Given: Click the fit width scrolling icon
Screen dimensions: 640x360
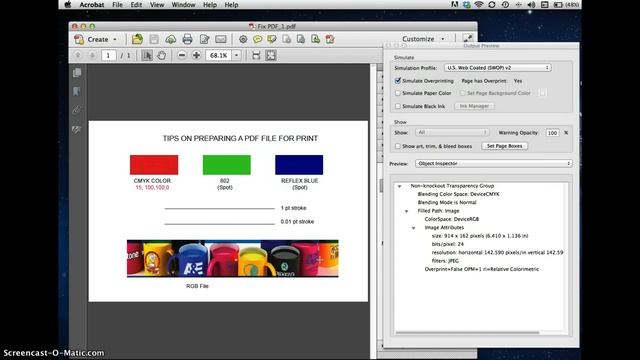Looking at the screenshot, I should [256, 55].
